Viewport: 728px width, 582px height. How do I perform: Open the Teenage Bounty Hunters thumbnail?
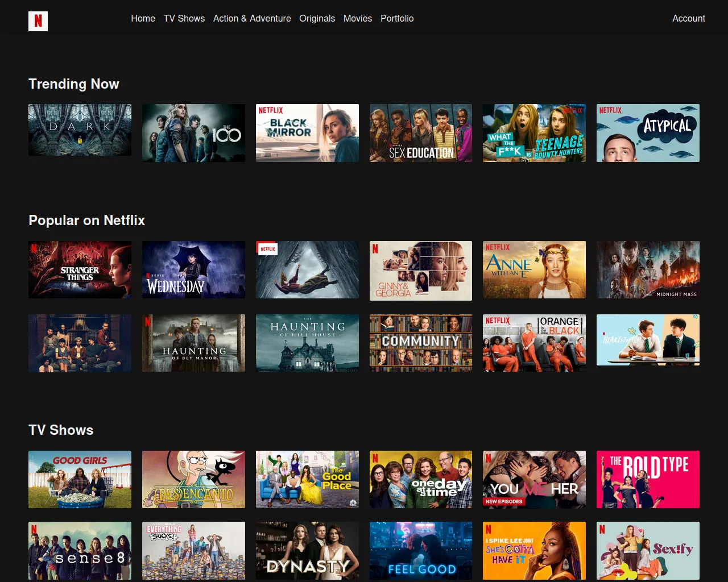pyautogui.click(x=534, y=133)
